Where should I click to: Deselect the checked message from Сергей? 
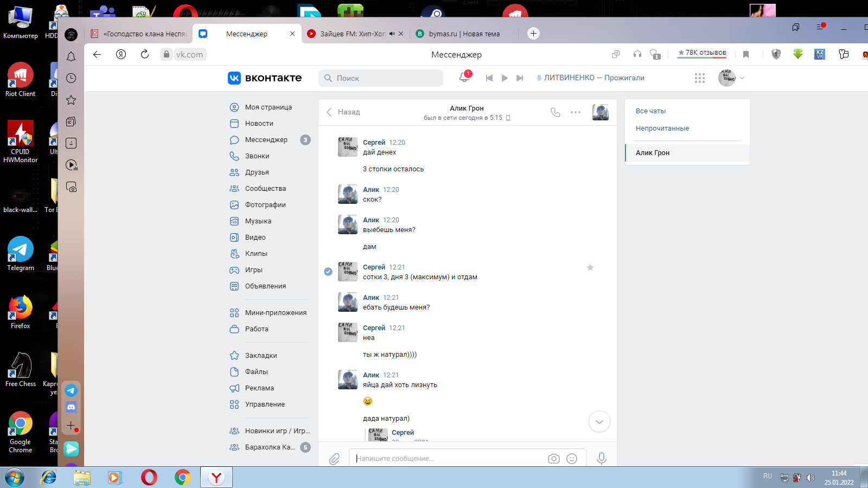click(x=328, y=272)
